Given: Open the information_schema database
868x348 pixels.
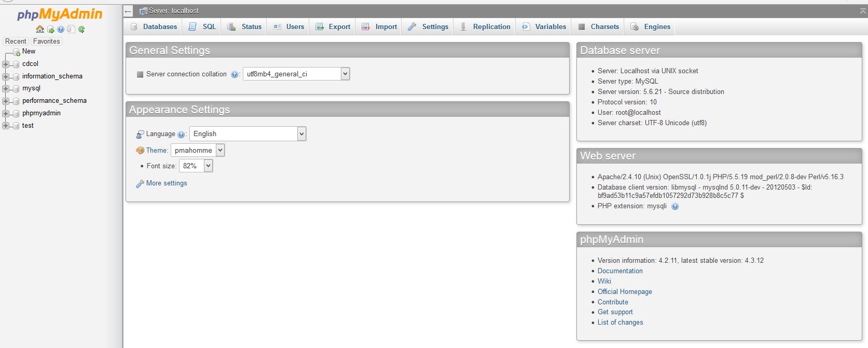Looking at the screenshot, I should coord(52,76).
